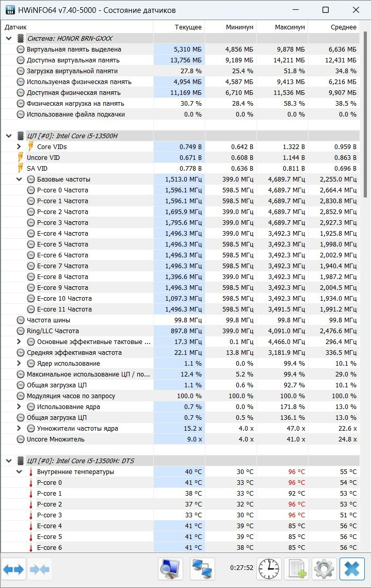This screenshot has width=371, height=588.
Task: Expand the Core VIDs row
Action: click(x=19, y=146)
